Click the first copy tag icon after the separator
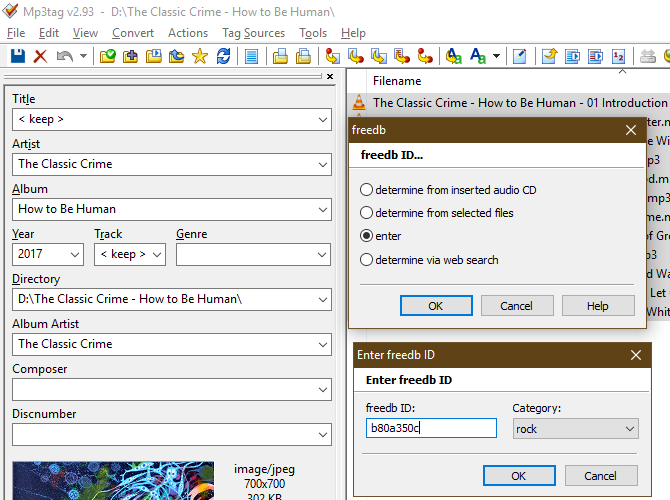 click(x=280, y=56)
